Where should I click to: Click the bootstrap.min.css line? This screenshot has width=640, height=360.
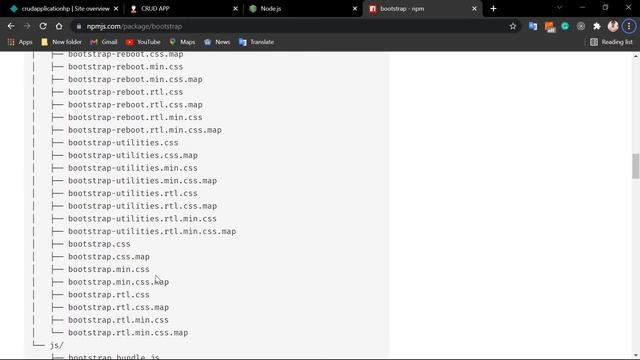109,269
